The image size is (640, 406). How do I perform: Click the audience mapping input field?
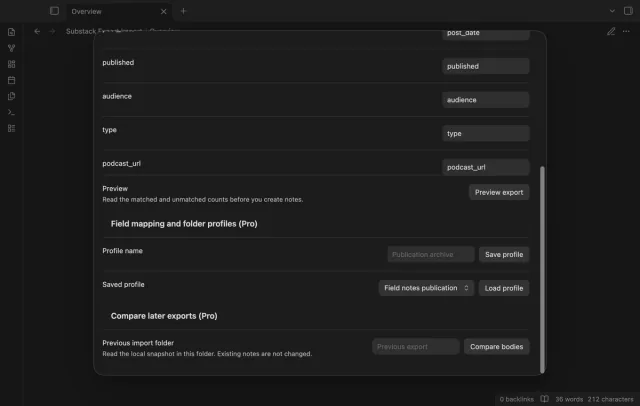tap(485, 100)
